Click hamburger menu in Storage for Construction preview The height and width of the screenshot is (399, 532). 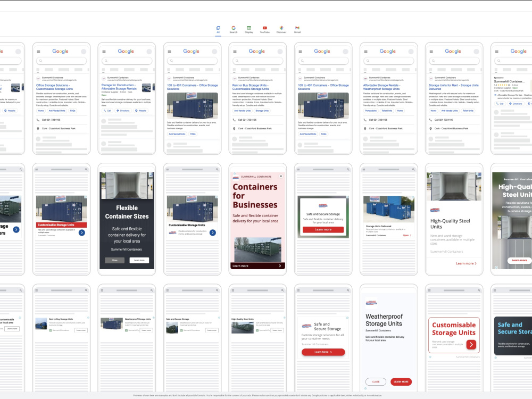104,52
